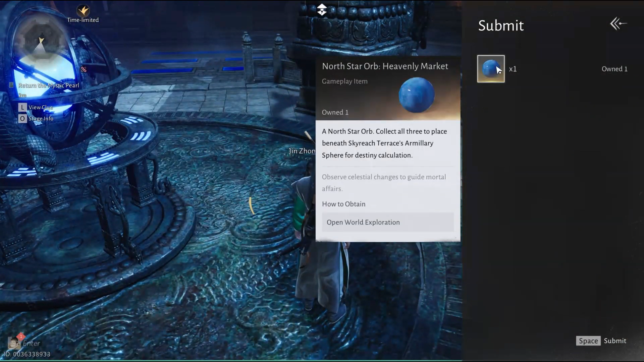This screenshot has height=362, width=644.
Task: Open the Stage Info option
Action: coord(41,119)
